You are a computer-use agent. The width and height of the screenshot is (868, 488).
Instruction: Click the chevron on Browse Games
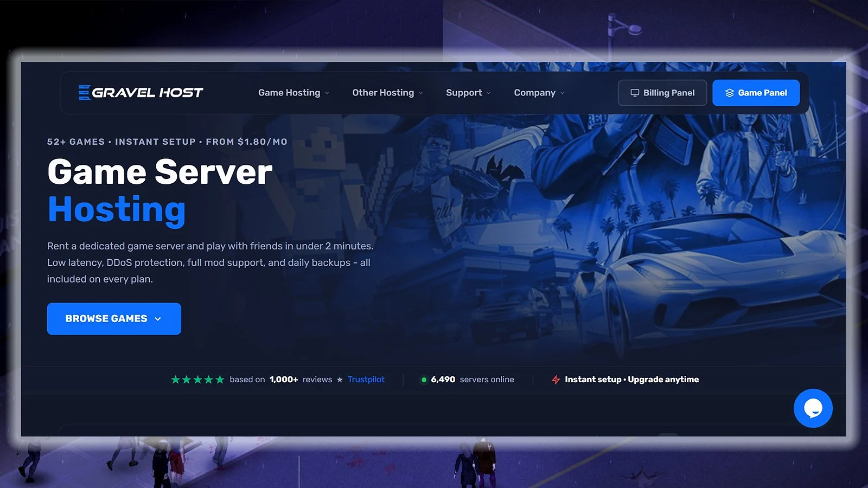(x=158, y=319)
